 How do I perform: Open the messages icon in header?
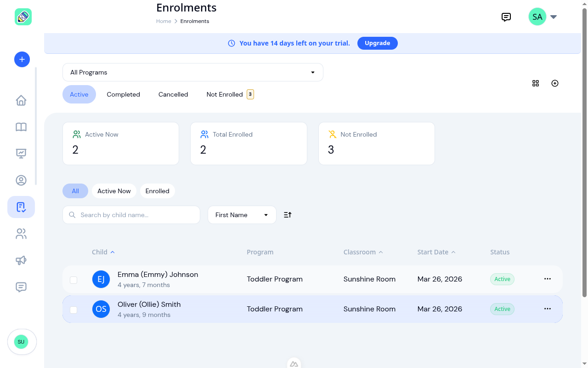click(x=506, y=17)
